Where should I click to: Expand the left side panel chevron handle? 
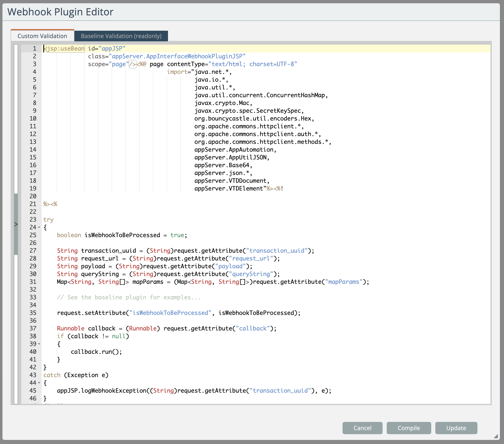[x=16, y=224]
